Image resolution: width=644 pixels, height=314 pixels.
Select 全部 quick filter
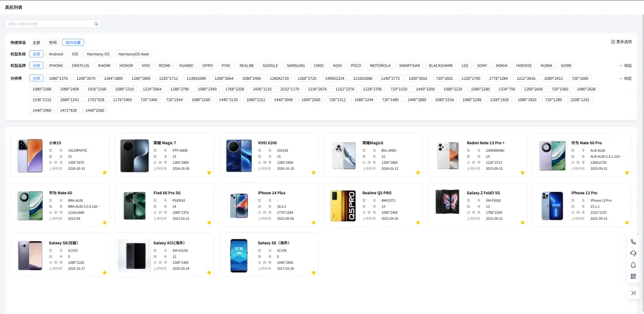click(x=36, y=42)
